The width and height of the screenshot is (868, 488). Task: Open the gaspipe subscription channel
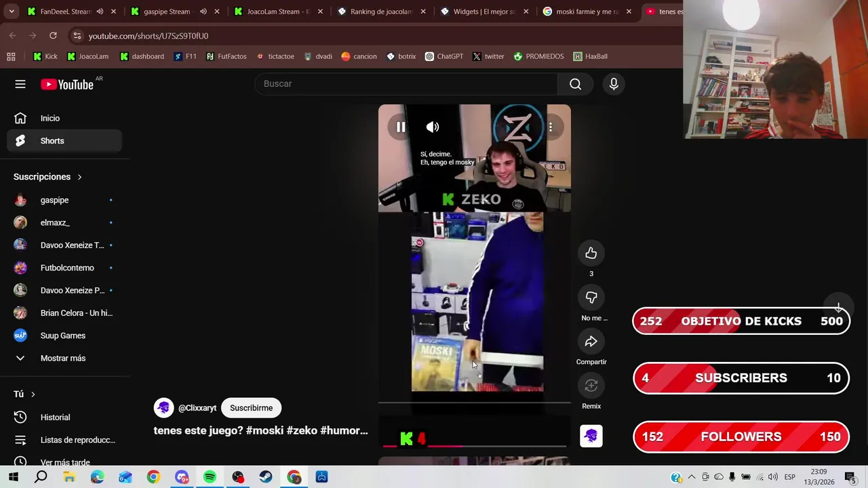[x=65, y=200]
